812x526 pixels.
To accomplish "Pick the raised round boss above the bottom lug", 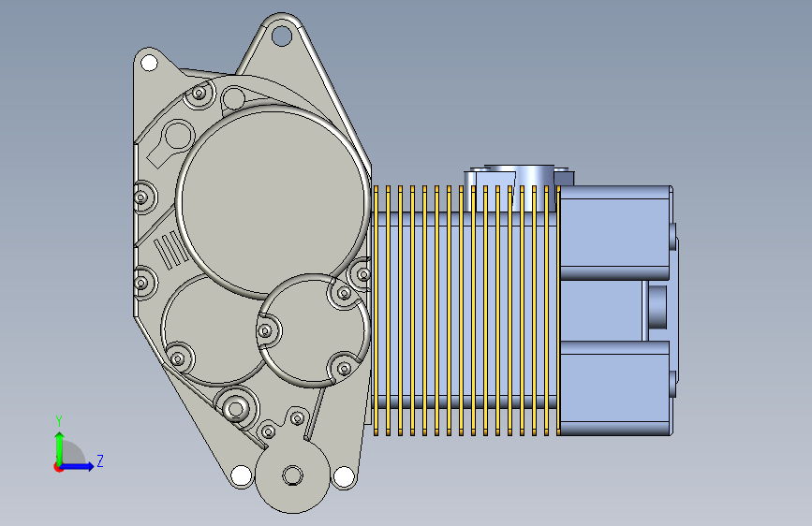I will [236, 408].
